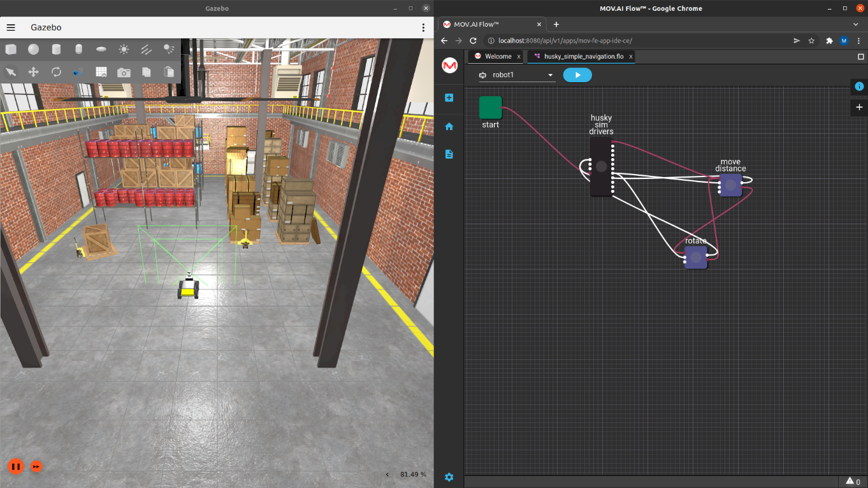Image resolution: width=868 pixels, height=488 pixels.
Task: Select the husky sim drivers node
Action: pyautogui.click(x=601, y=167)
